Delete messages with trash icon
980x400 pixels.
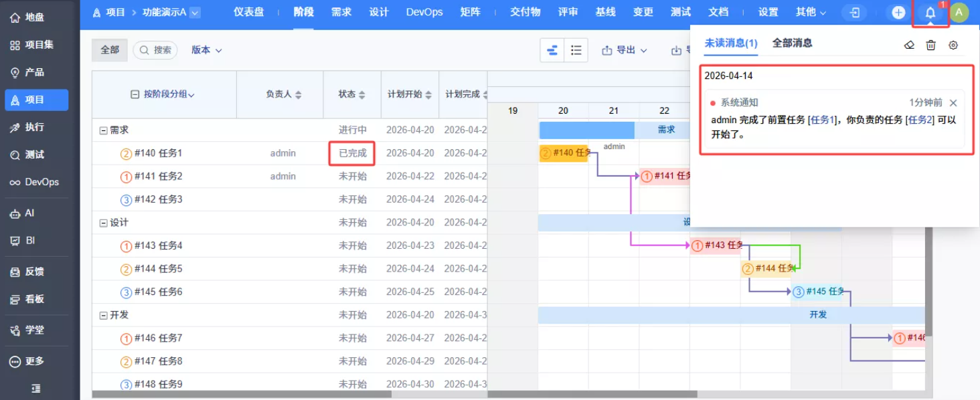(930, 45)
